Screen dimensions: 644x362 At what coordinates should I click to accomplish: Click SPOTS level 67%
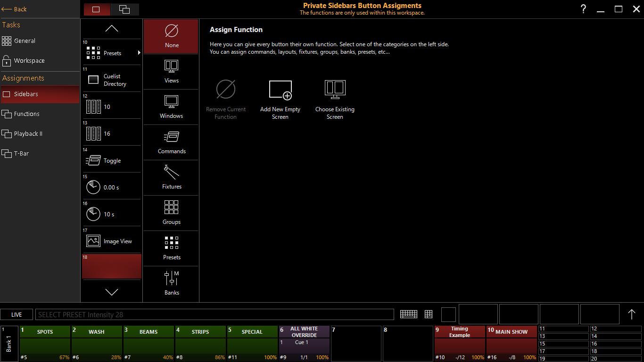point(64,358)
